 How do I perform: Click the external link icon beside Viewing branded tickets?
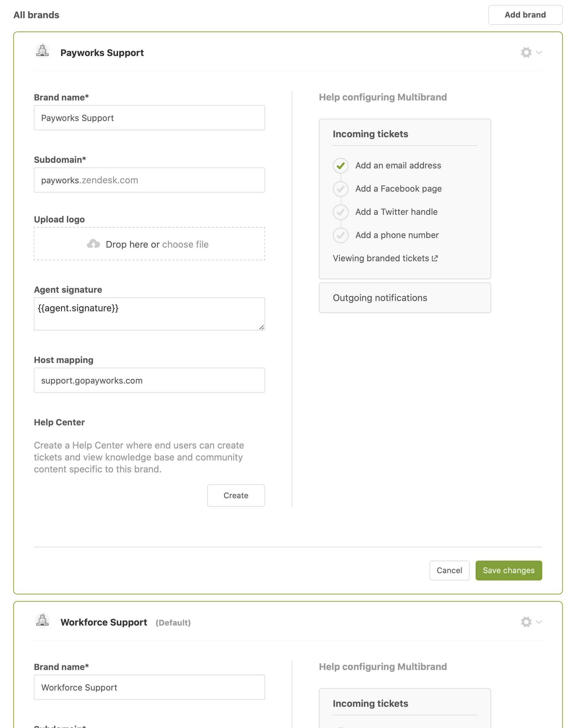pyautogui.click(x=435, y=258)
